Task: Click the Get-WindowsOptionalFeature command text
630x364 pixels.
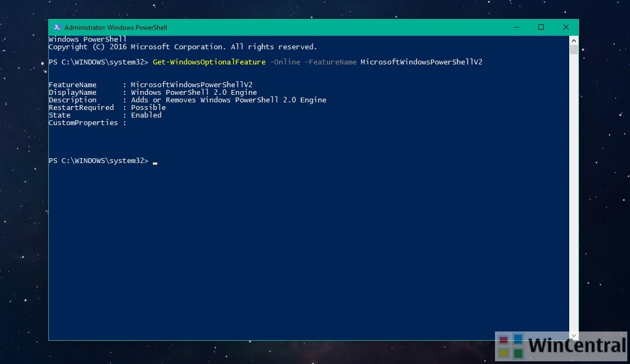Action: (209, 62)
